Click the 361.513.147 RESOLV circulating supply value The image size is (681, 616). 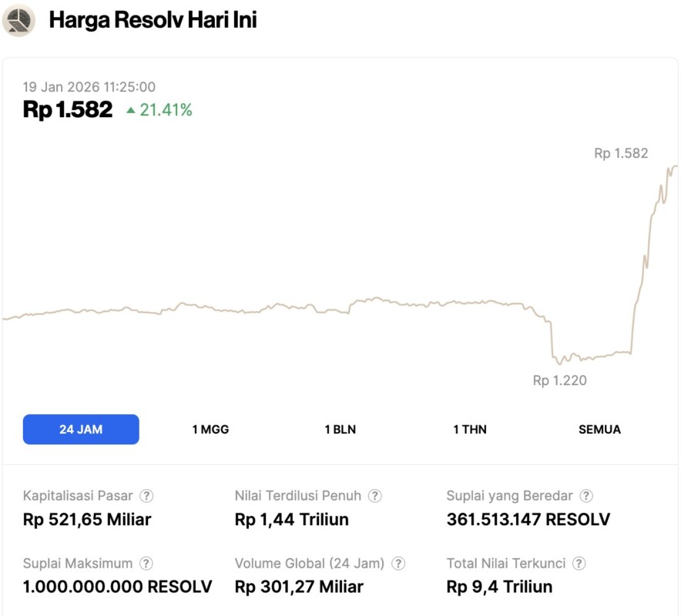coord(528,520)
